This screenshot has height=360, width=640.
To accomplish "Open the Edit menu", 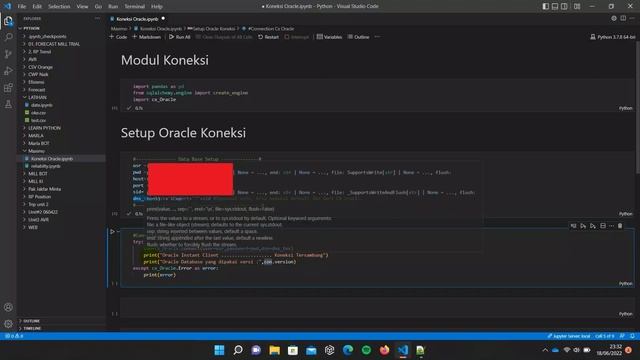I will click(x=37, y=7).
